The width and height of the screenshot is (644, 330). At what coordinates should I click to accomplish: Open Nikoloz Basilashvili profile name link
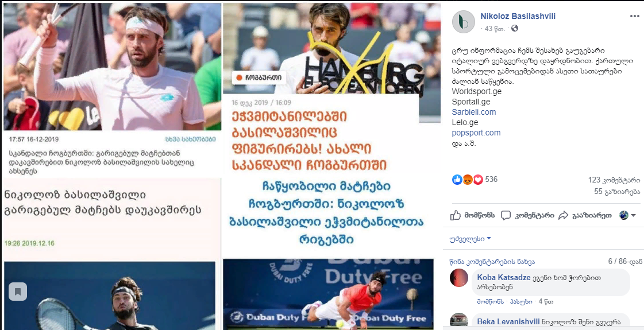(x=518, y=17)
